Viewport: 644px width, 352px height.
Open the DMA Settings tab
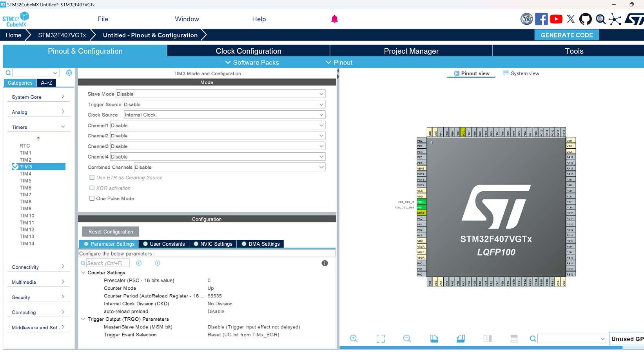(x=261, y=244)
